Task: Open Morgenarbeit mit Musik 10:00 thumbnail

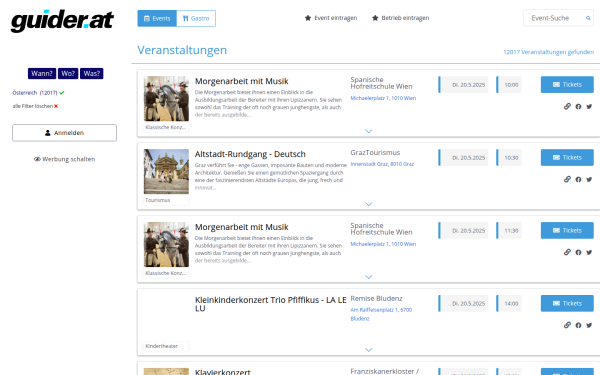Action: point(166,99)
